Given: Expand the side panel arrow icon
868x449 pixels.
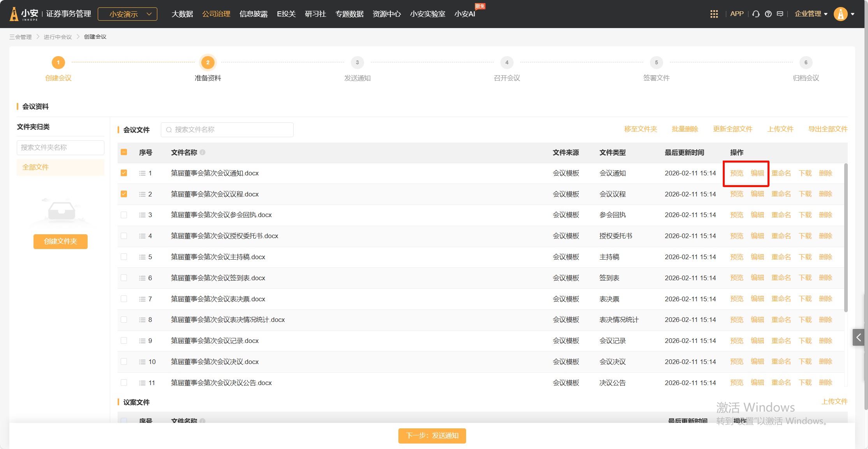Looking at the screenshot, I should (x=858, y=338).
